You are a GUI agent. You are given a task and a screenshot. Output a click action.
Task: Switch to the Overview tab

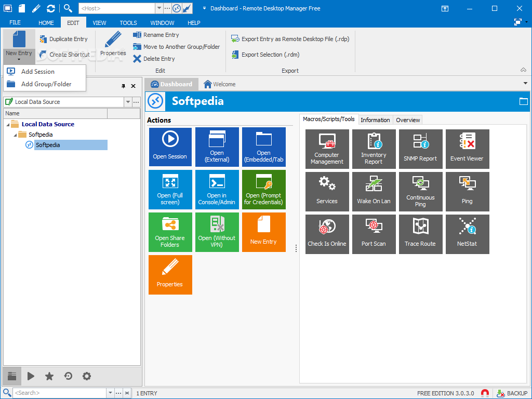click(408, 120)
